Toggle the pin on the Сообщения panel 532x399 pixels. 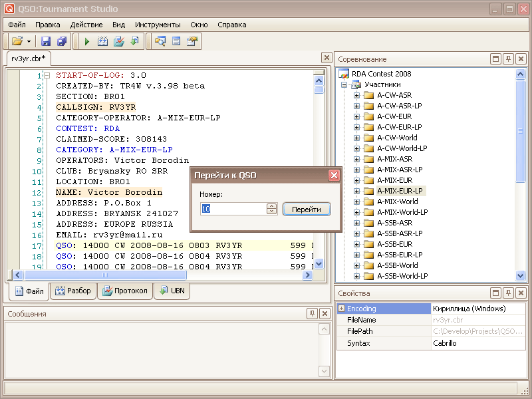coord(312,313)
